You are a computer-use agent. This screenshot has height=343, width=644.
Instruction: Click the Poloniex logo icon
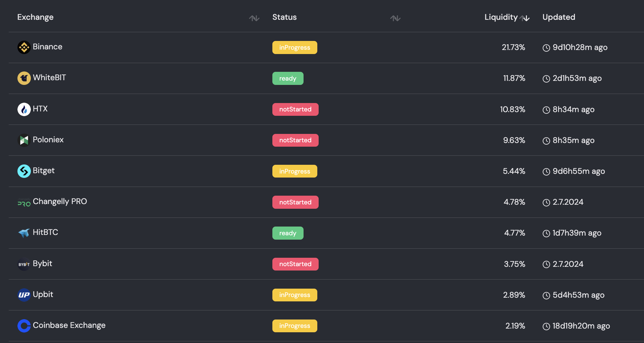click(24, 140)
